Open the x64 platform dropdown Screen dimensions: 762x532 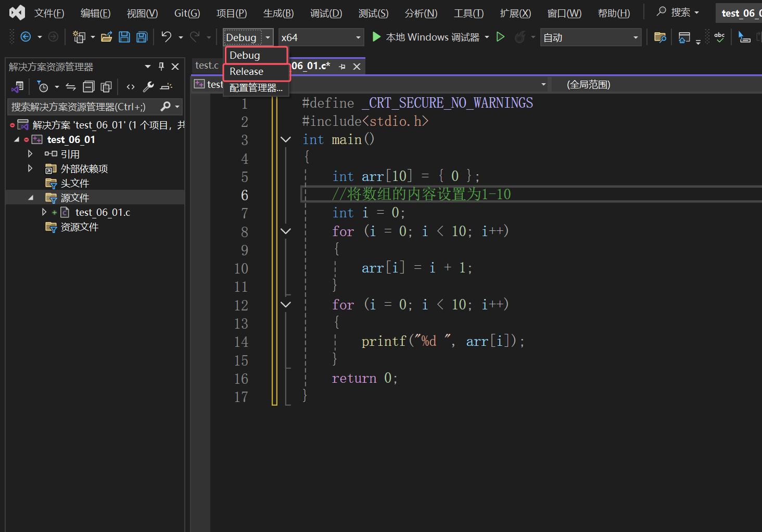pos(321,37)
